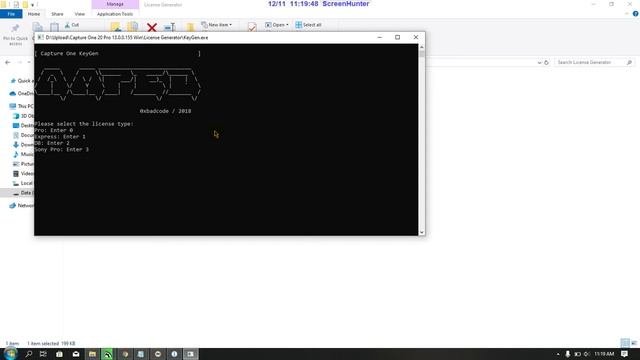This screenshot has width=640, height=360.
Task: Open File Explorer on the taskbar
Action: [x=92, y=354]
